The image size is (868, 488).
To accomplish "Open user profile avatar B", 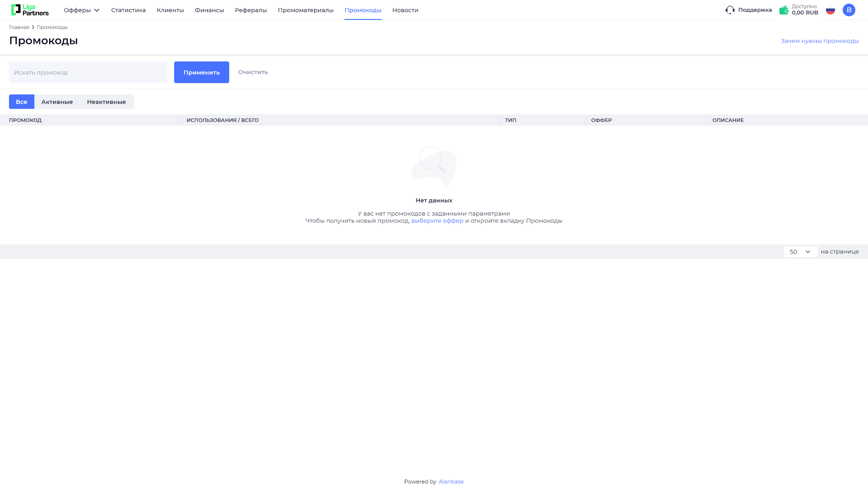I will (849, 10).
